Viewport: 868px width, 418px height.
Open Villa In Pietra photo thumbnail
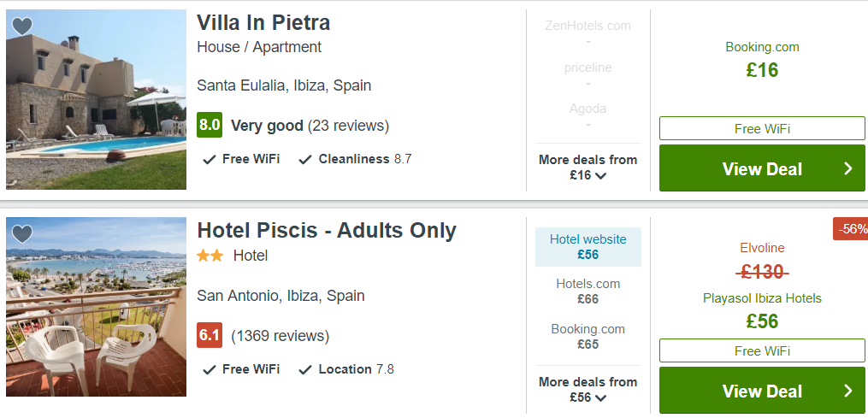97,100
